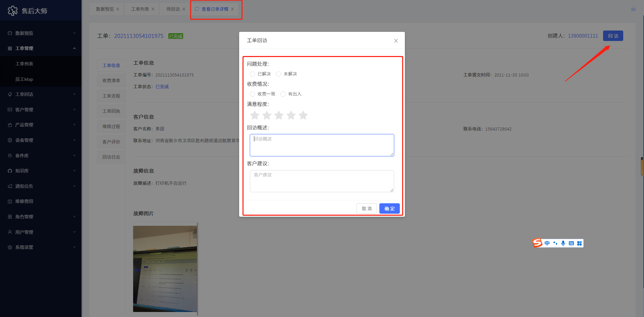The height and width of the screenshot is (317, 644).
Task: Select the 有出入 radio button
Action: [x=283, y=94]
